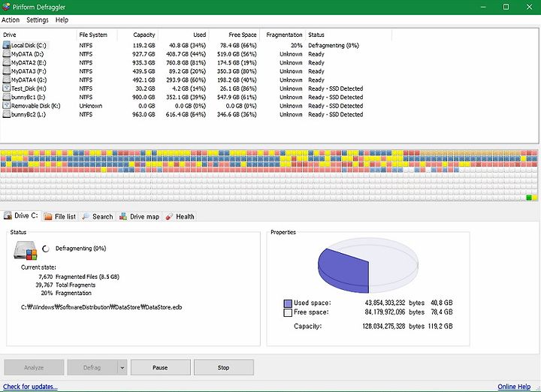This screenshot has height=392, width=541.
Task: Click the '128,034,275,328 bytes' capacity value
Action: tap(393, 326)
